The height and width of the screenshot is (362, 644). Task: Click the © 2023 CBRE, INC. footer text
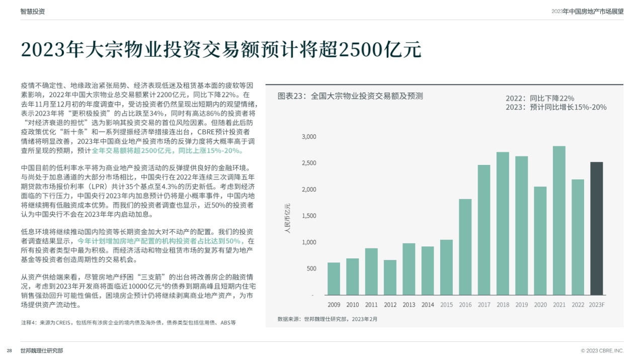click(x=602, y=350)
